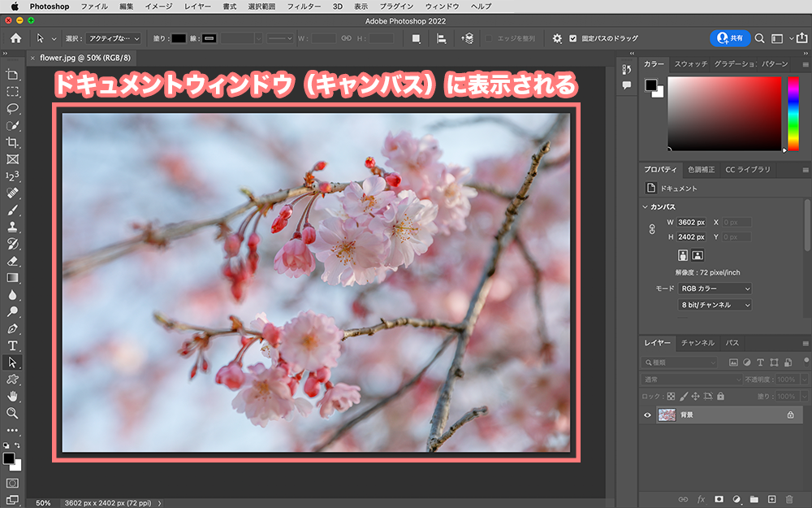
Task: Select the Clone Stamp tool
Action: coord(12,227)
